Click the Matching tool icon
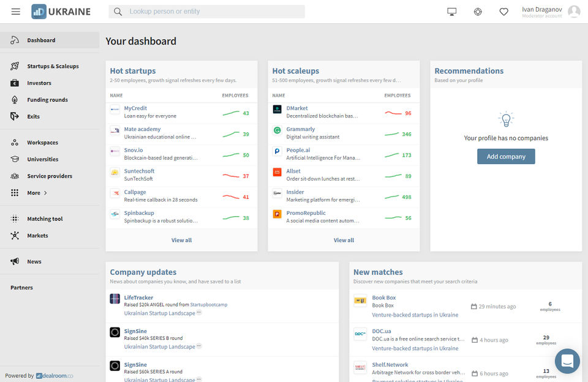The width and height of the screenshot is (588, 382). pyautogui.click(x=15, y=219)
